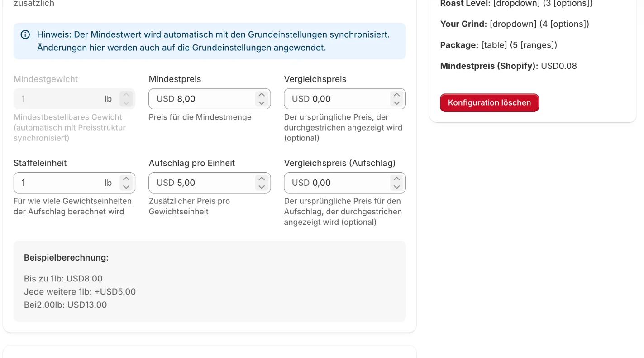Click the Konfiguration löschen button

click(x=489, y=102)
